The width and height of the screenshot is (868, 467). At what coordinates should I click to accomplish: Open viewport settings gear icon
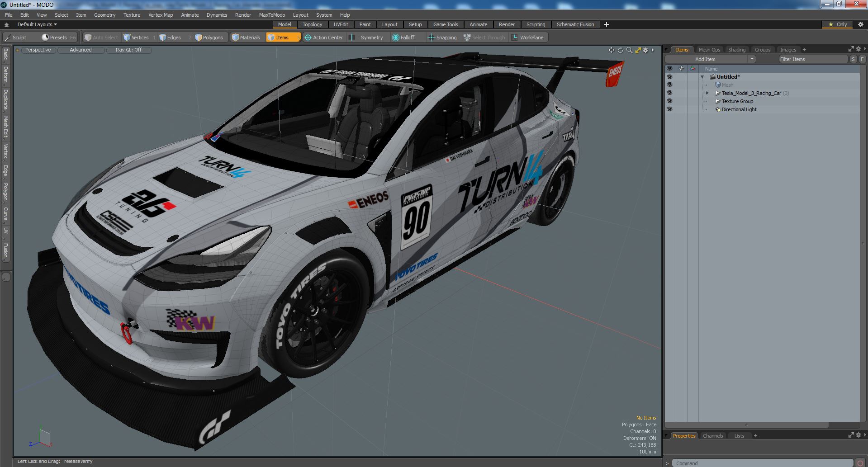point(645,50)
